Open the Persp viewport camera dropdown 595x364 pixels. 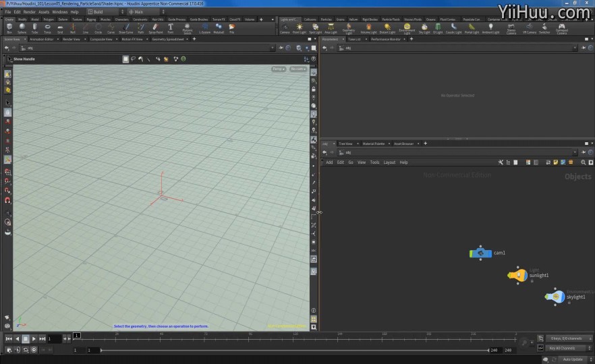279,69
